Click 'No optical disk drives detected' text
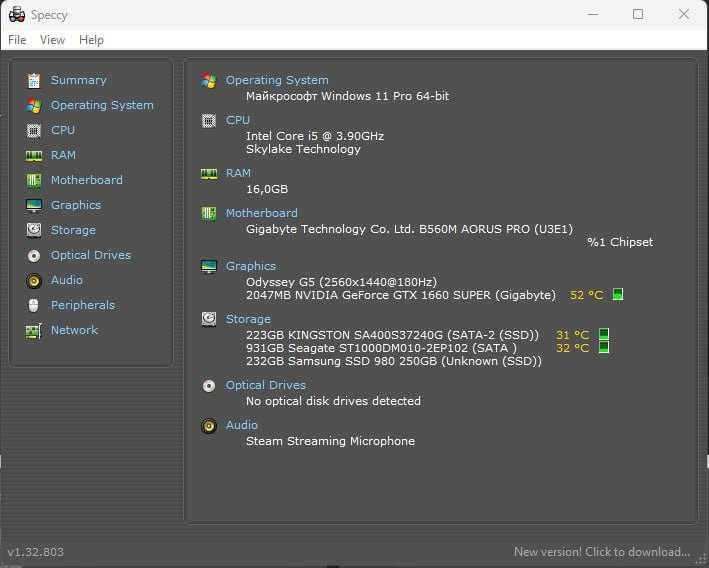The image size is (709, 568). click(x=333, y=401)
